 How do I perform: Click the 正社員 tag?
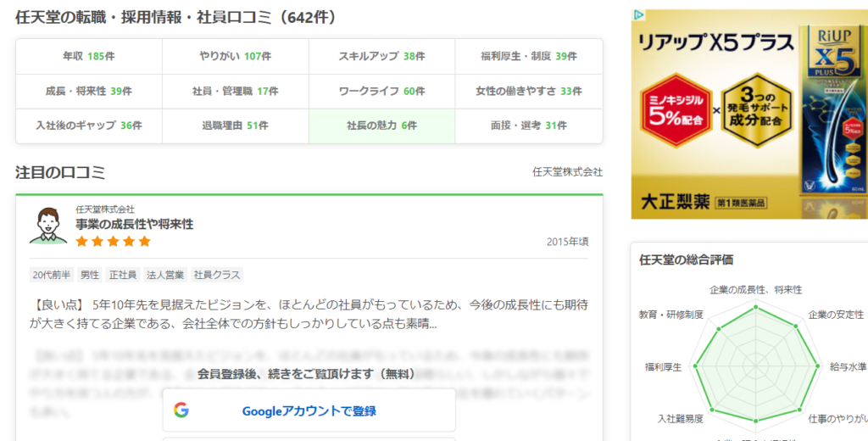point(122,275)
